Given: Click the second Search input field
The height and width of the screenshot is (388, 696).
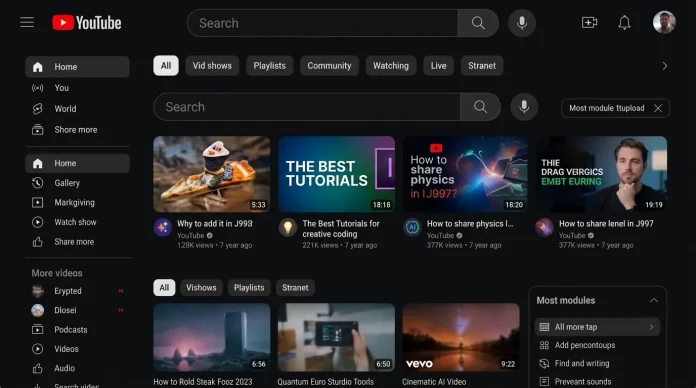Looking at the screenshot, I should [307, 107].
